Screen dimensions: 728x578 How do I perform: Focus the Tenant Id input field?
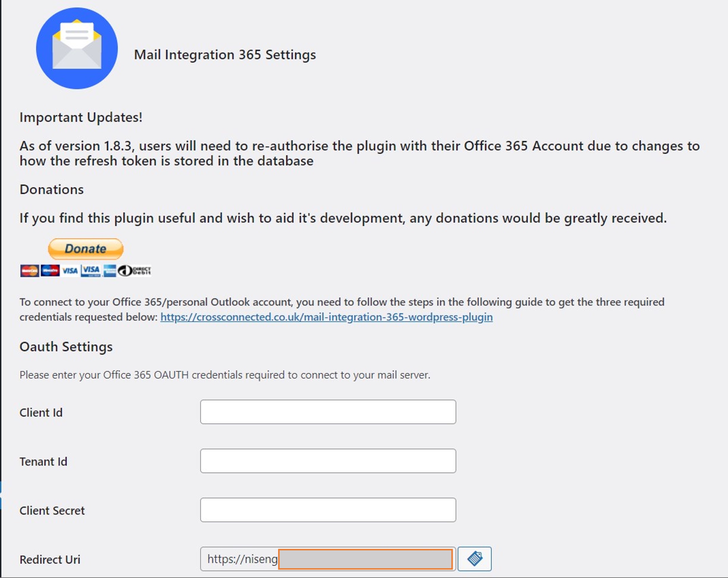tap(328, 461)
